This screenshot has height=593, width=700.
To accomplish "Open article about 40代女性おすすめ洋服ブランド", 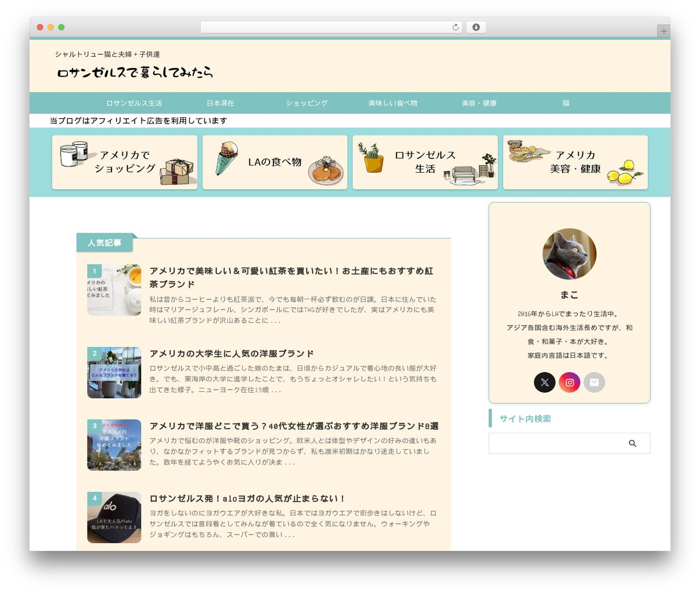I will pyautogui.click(x=294, y=426).
